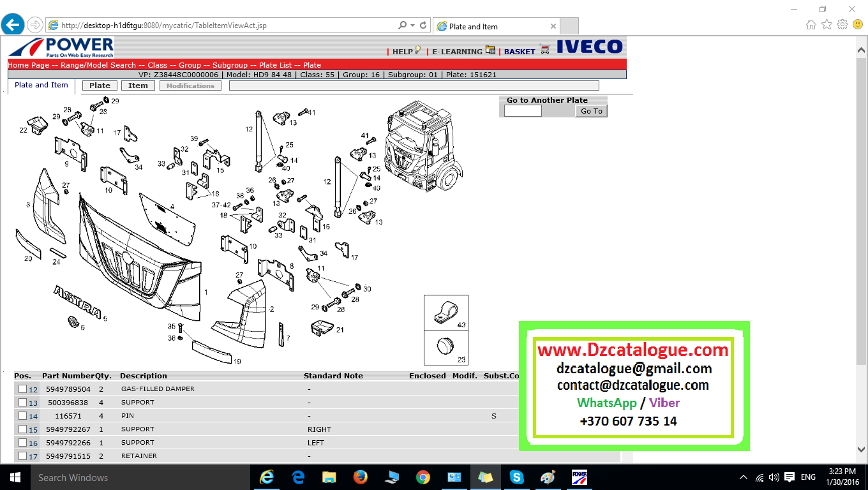The image size is (868, 490).
Task: Click the browser Back arrow button
Action: (13, 25)
